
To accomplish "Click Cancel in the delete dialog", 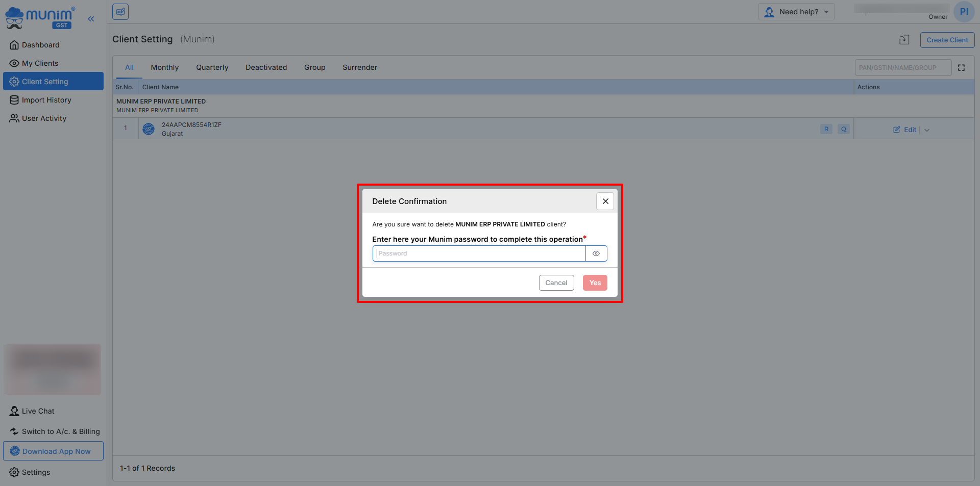I will (x=556, y=283).
